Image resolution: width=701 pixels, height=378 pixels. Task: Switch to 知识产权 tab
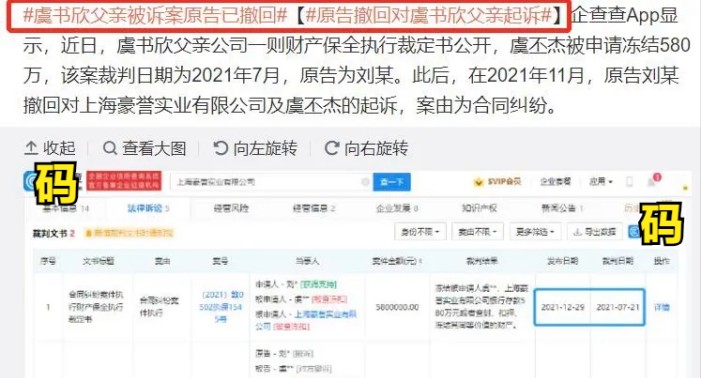coord(479,208)
